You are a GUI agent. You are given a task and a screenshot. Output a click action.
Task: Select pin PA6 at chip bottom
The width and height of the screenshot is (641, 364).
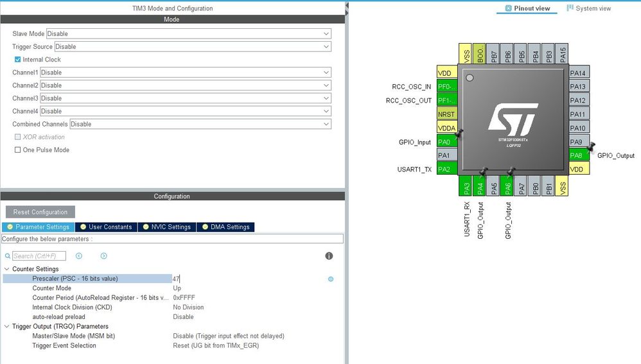coord(507,186)
